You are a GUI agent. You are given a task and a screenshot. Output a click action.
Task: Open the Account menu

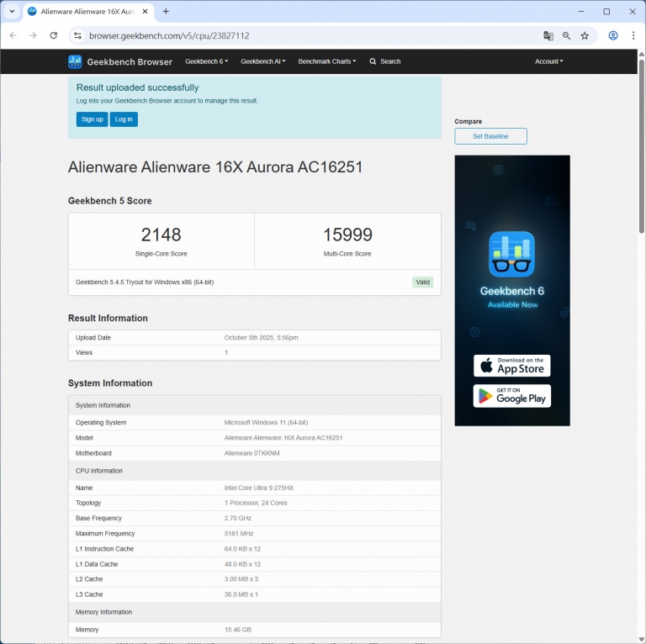[x=548, y=61]
